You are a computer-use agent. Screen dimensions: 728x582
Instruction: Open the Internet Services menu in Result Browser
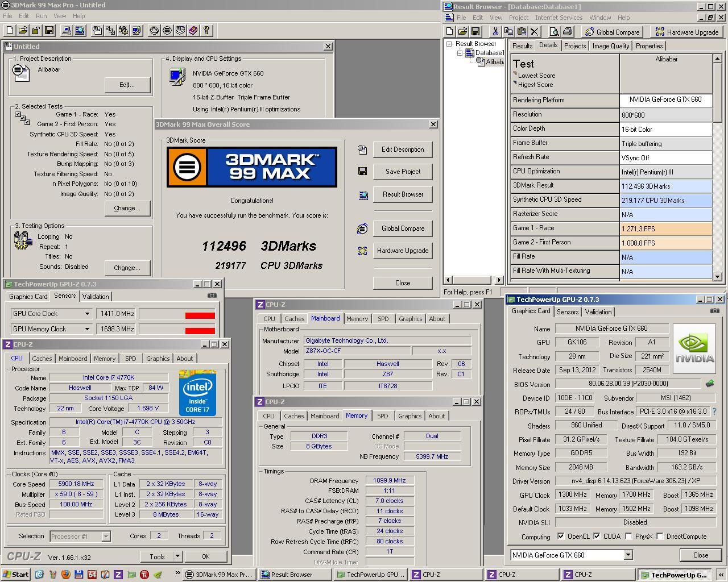point(559,18)
